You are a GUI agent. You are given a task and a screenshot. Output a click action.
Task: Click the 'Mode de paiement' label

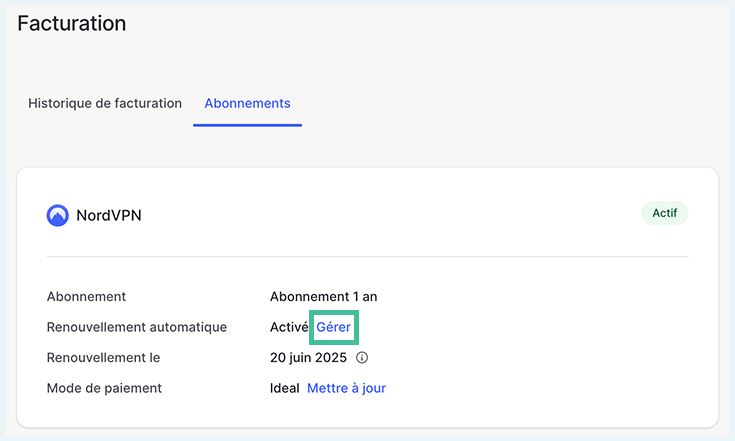tap(104, 389)
